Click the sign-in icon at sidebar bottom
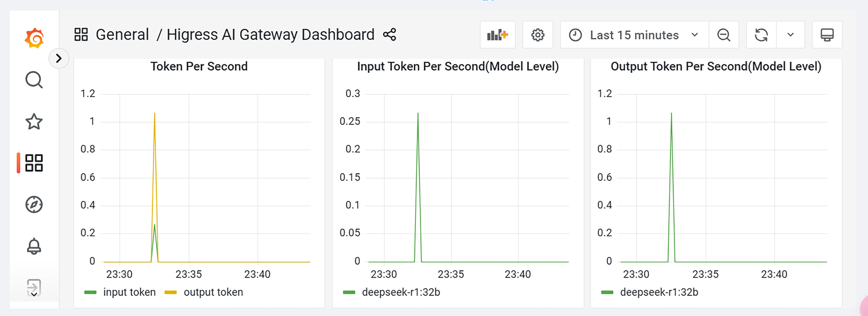The height and width of the screenshot is (316, 868). click(x=34, y=287)
